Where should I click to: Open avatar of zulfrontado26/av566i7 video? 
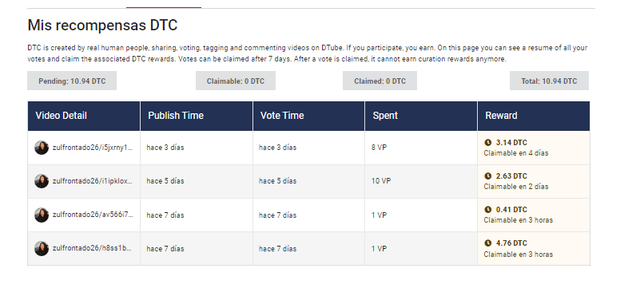42,215
